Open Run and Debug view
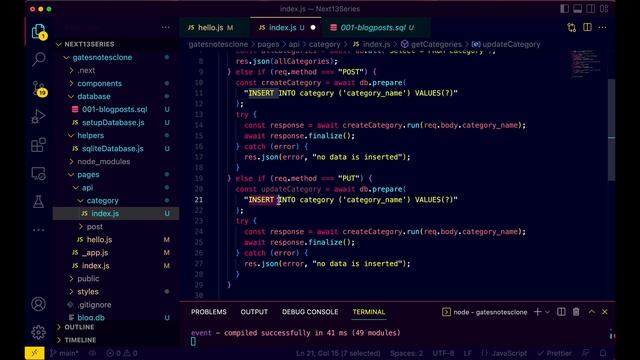Screen dimensions: 640x360 pyautogui.click(x=38, y=117)
